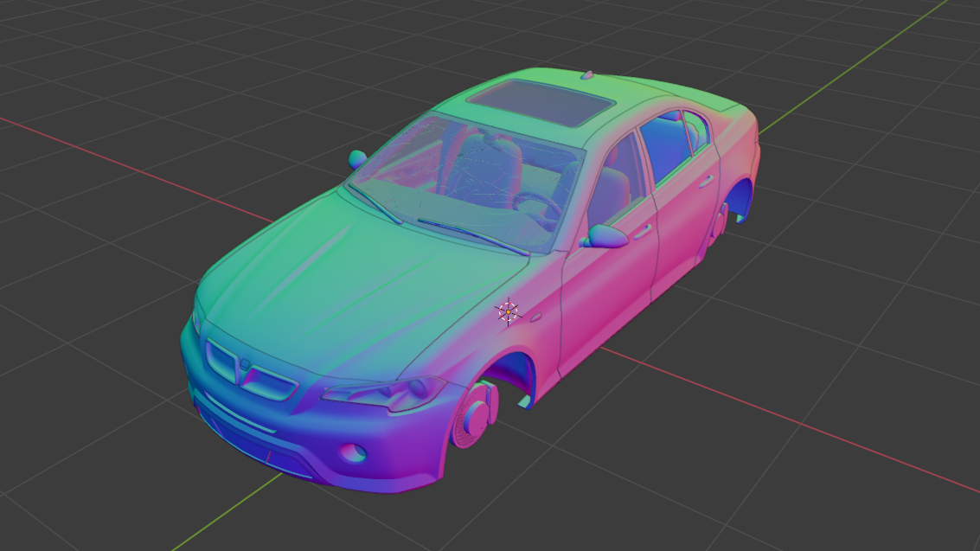This screenshot has width=980, height=551.
Task: Select the car's sunroof panel
Action: [x=541, y=102]
